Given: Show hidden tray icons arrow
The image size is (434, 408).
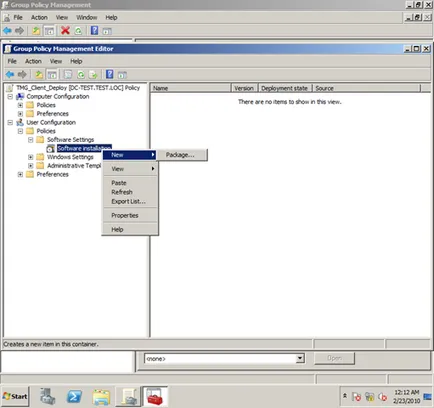Looking at the screenshot, I should [345, 395].
